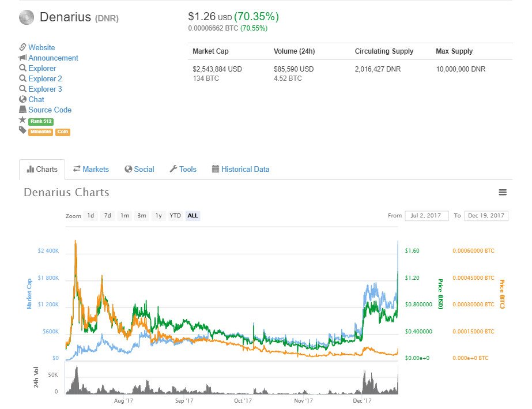
Task: Switch to the Social tab
Action: 139,169
